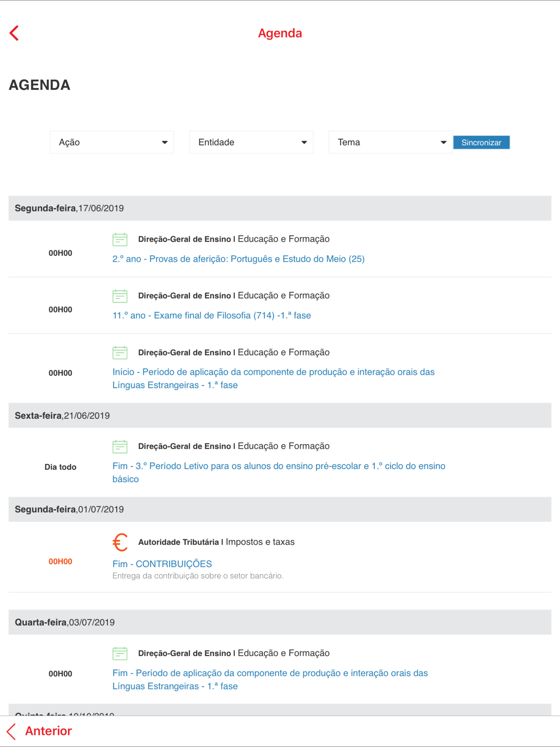Click calendar icon beside Exame final de Filosofia

(x=120, y=296)
